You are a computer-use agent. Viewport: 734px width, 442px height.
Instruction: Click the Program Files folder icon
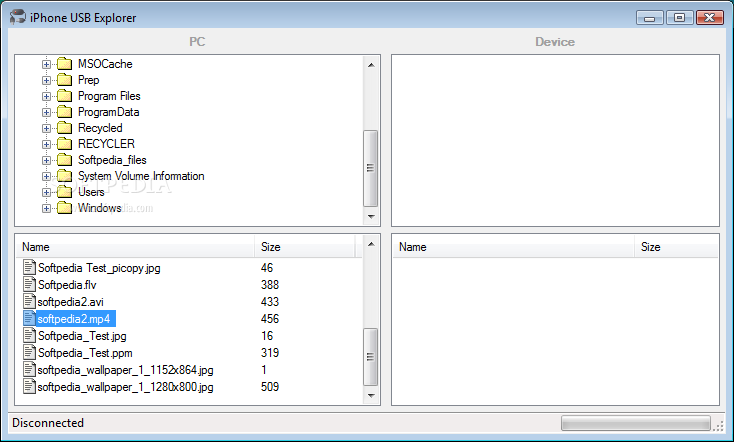pyautogui.click(x=65, y=96)
